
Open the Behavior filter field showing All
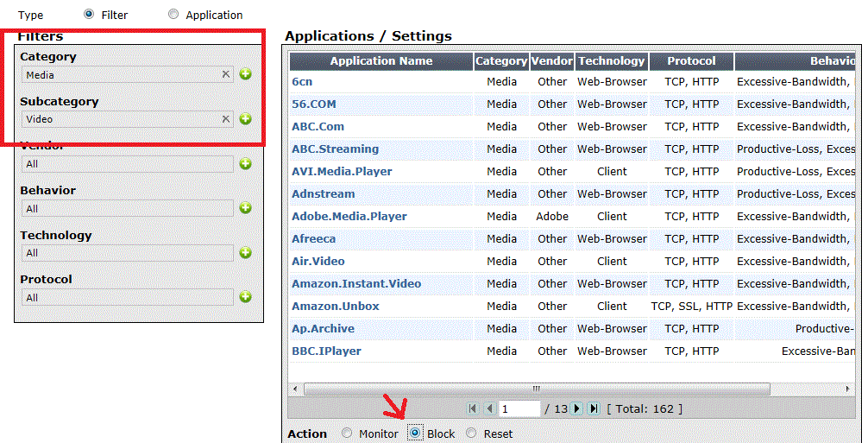coord(128,208)
